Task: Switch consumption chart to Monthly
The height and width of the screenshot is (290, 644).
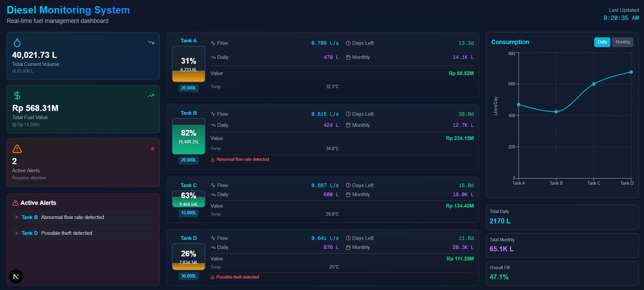Action: pos(622,42)
